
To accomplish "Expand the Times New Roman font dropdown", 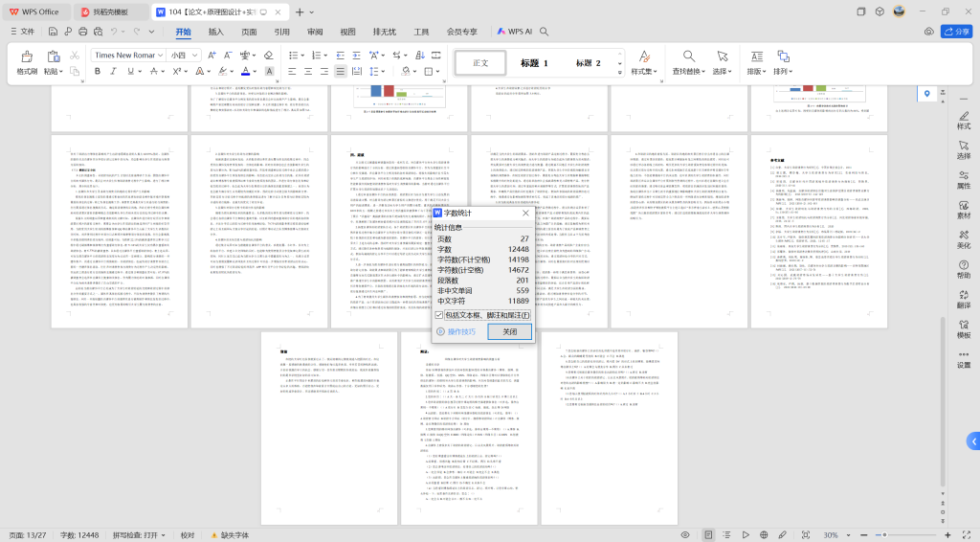I will (160, 56).
